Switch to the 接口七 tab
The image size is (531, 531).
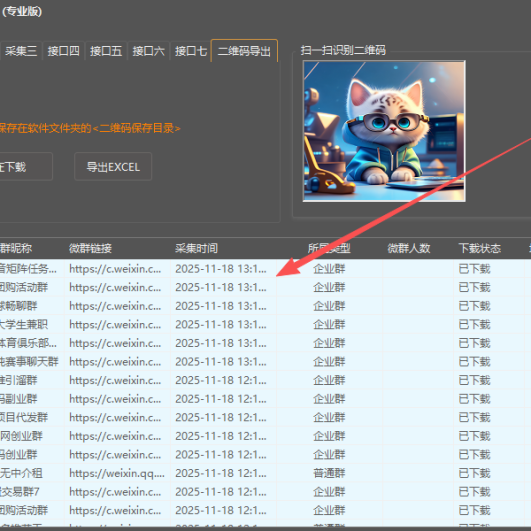tap(191, 51)
